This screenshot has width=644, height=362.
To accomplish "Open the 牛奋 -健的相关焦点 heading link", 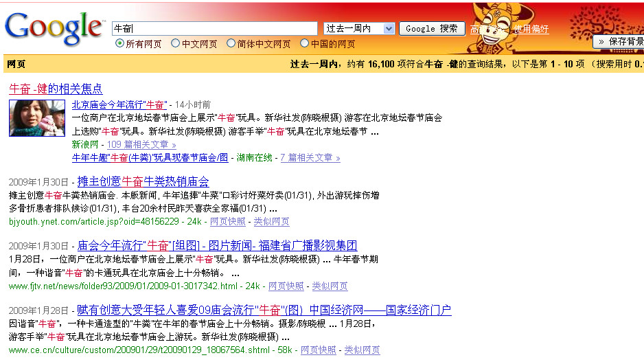I will [x=56, y=89].
